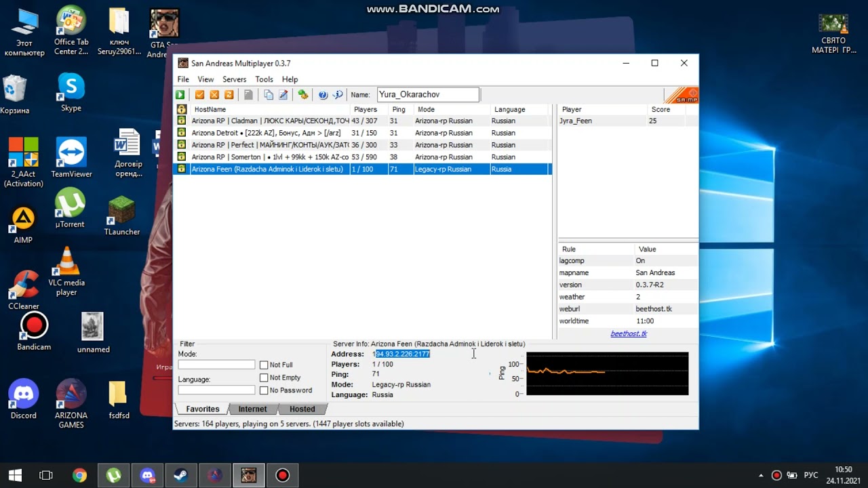Click the Windows Start button
The image size is (868, 488).
[14, 475]
